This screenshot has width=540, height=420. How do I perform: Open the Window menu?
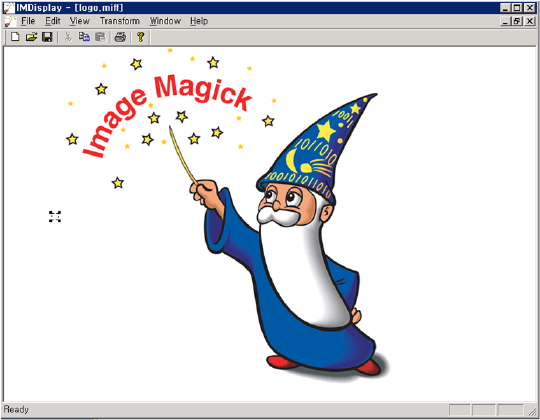click(165, 21)
